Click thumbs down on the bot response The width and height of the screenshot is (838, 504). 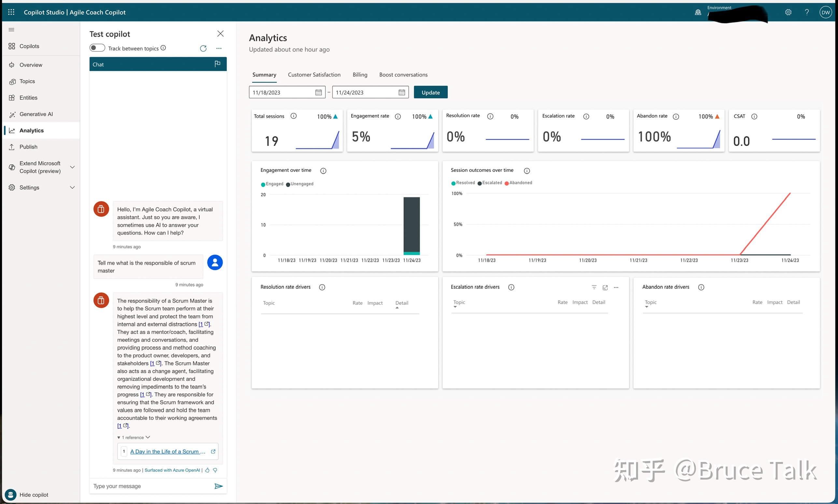[215, 470]
